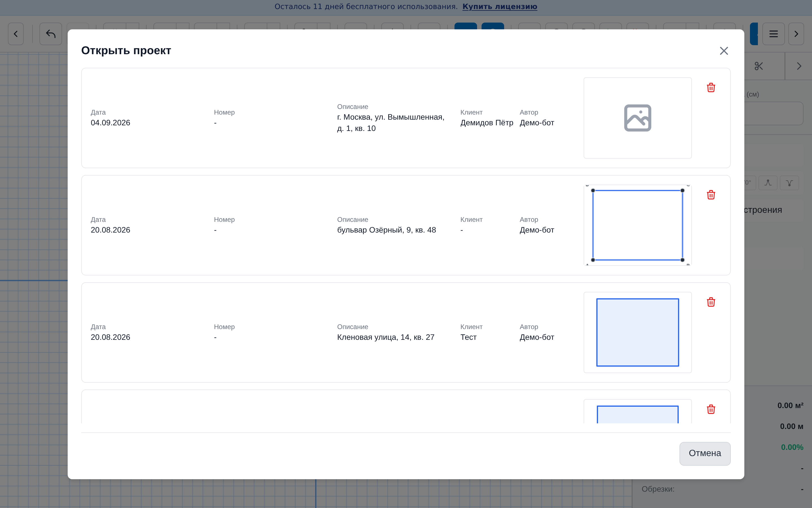812x508 pixels.
Task: Click description г. Москва, ул. Вымышленная, д. 1, кв. 10
Action: (391, 123)
